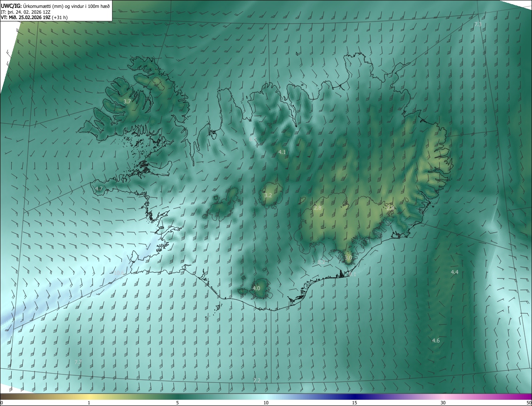Image resolution: width=532 pixels, height=406 pixels.
Task: Select the 'IT: þri. 24. 02. 2026 12Z' line
Action: [27, 12]
